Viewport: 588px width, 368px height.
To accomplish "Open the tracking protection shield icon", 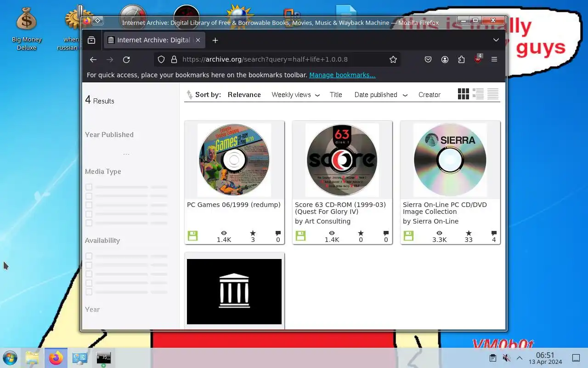I will pyautogui.click(x=161, y=59).
